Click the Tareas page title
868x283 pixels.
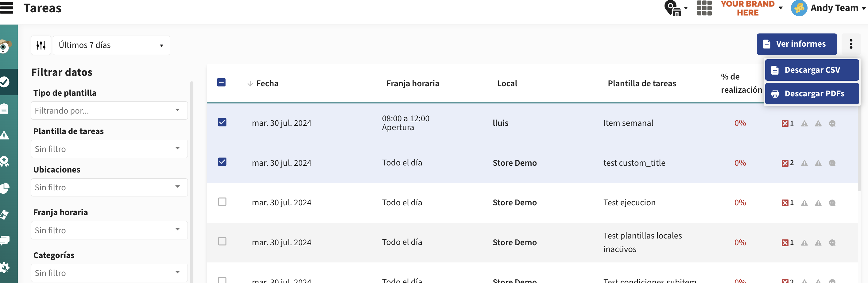coord(42,8)
